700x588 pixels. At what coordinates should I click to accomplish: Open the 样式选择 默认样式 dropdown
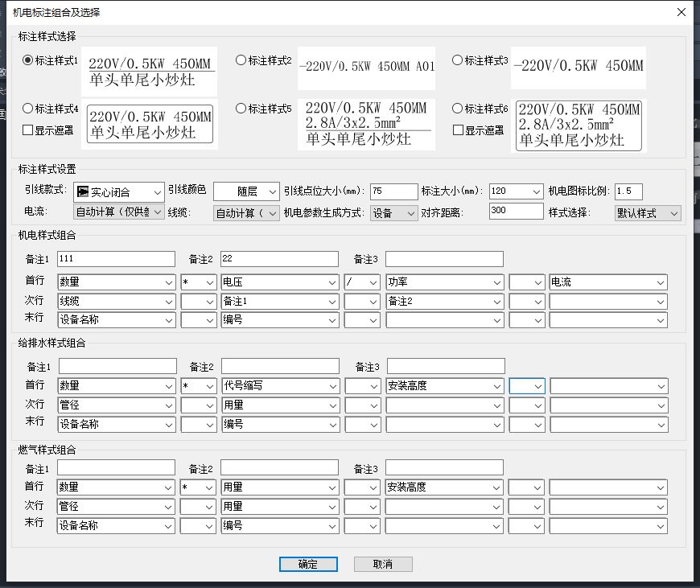click(x=648, y=213)
